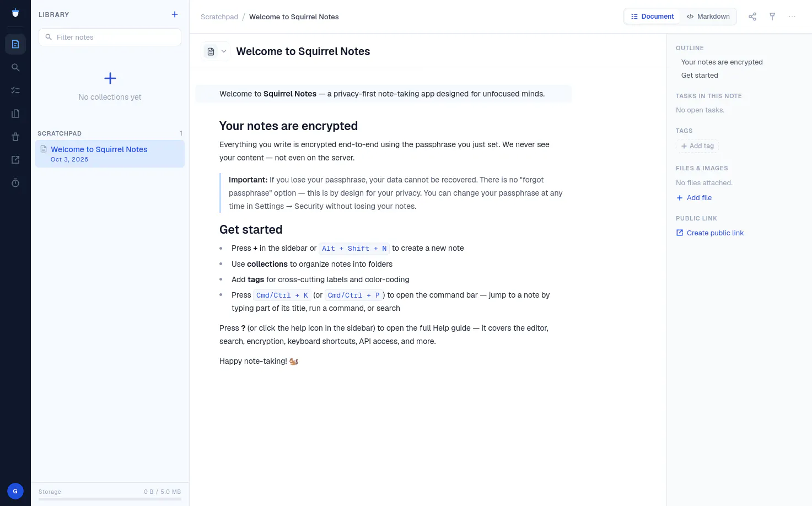Click the 'Alt + Shift + N' shortcut code
Viewport: 812px width, 506px height.
click(x=354, y=249)
